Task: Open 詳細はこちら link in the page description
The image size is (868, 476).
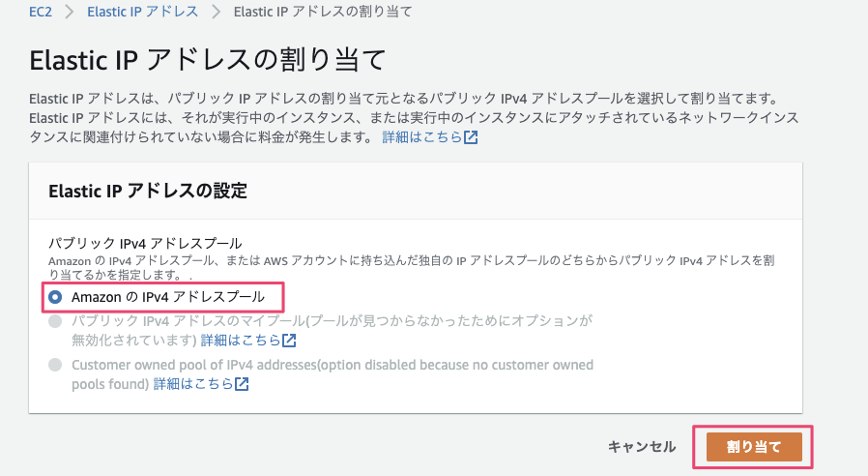Action: point(421,137)
